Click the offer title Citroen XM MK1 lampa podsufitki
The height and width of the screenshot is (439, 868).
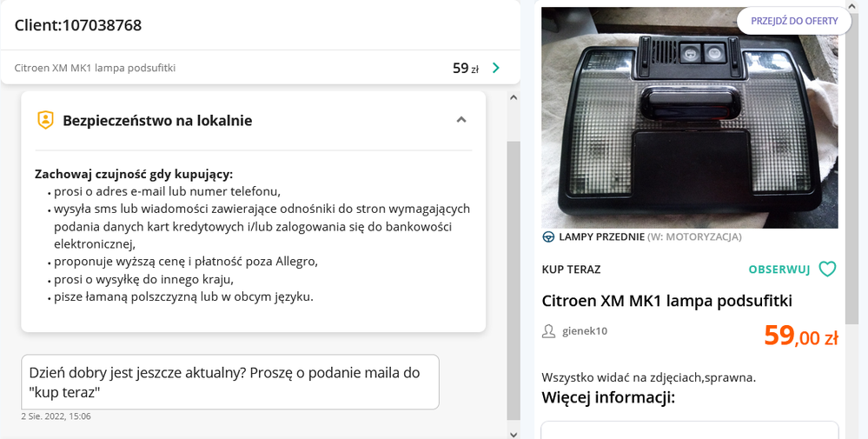click(667, 301)
